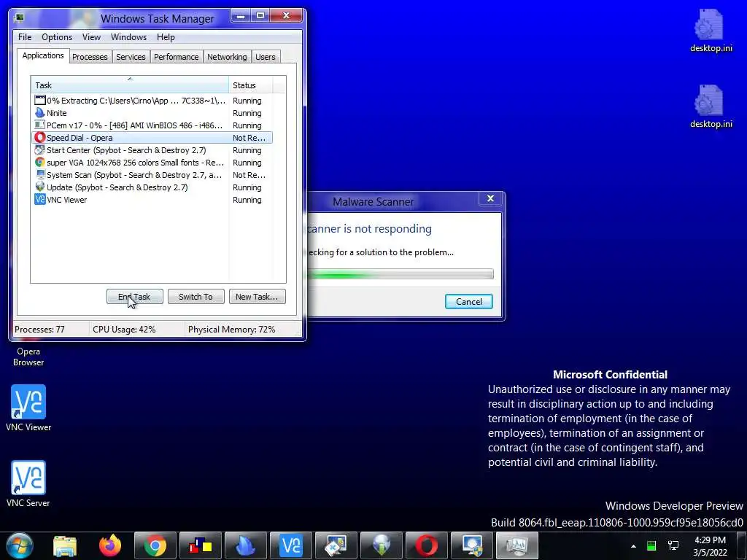Switch to VNC Viewer in the taskbar
This screenshot has width=747, height=560.
[x=291, y=545]
